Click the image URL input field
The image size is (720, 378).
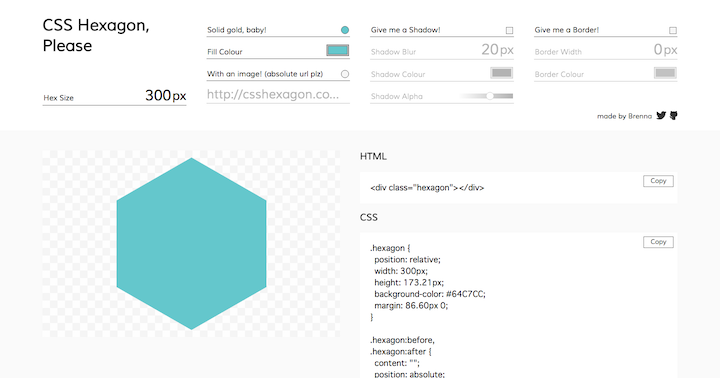(x=278, y=95)
